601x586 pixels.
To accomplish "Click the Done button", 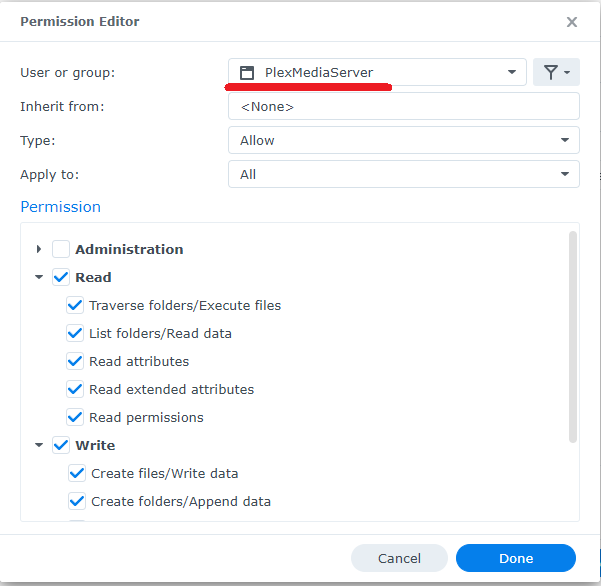I will pyautogui.click(x=516, y=558).
